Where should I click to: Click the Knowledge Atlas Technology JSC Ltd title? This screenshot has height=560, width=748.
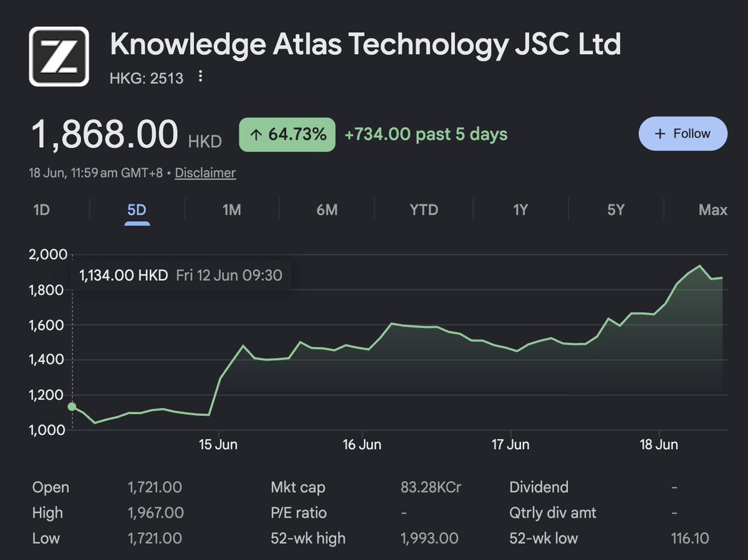click(x=366, y=45)
